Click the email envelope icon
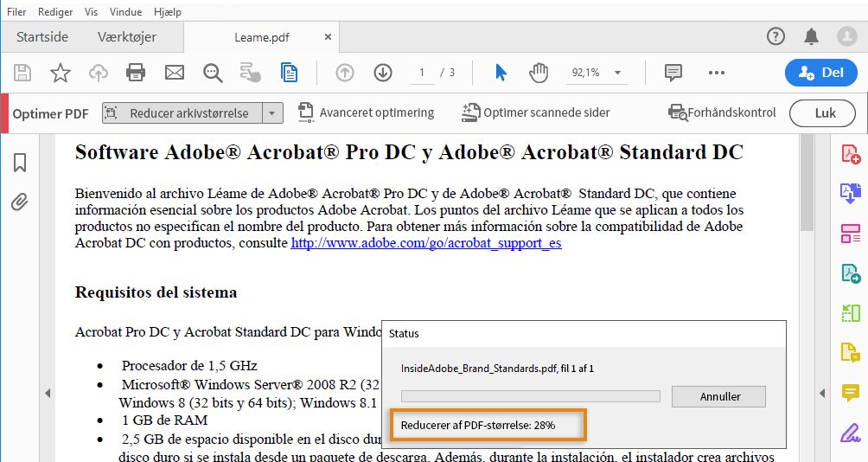The width and height of the screenshot is (868, 462). (x=175, y=73)
